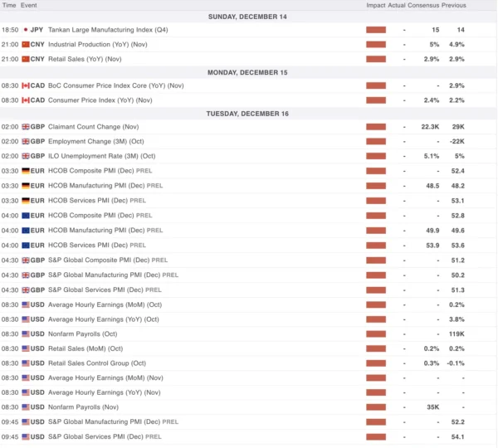Click the Impact column header

(375, 5)
